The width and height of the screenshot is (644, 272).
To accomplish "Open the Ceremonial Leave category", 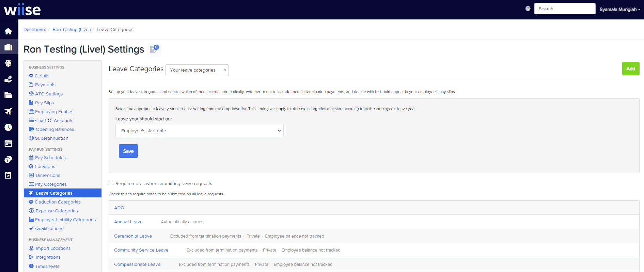I will (133, 236).
